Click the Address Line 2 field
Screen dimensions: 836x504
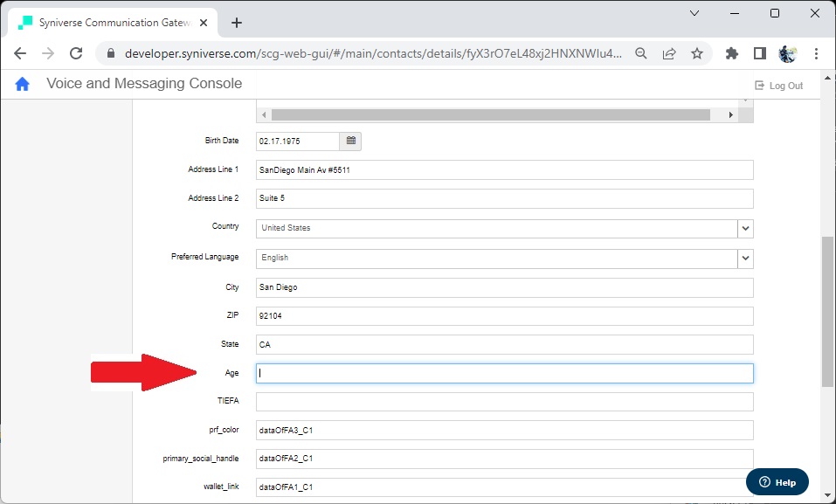point(504,198)
